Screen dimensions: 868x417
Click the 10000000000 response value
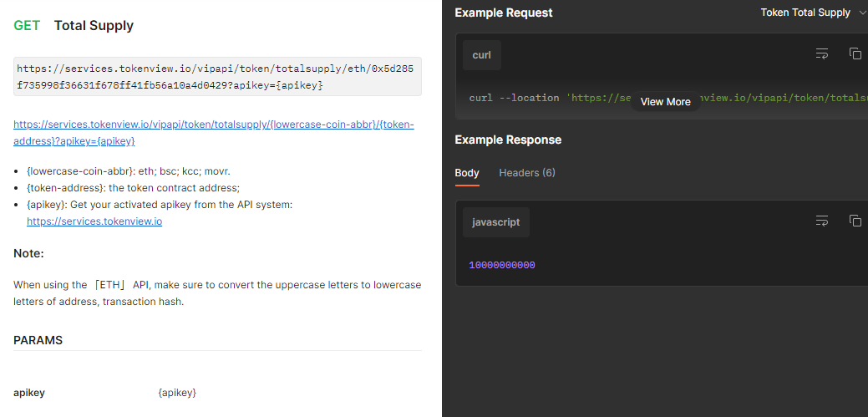coord(502,265)
